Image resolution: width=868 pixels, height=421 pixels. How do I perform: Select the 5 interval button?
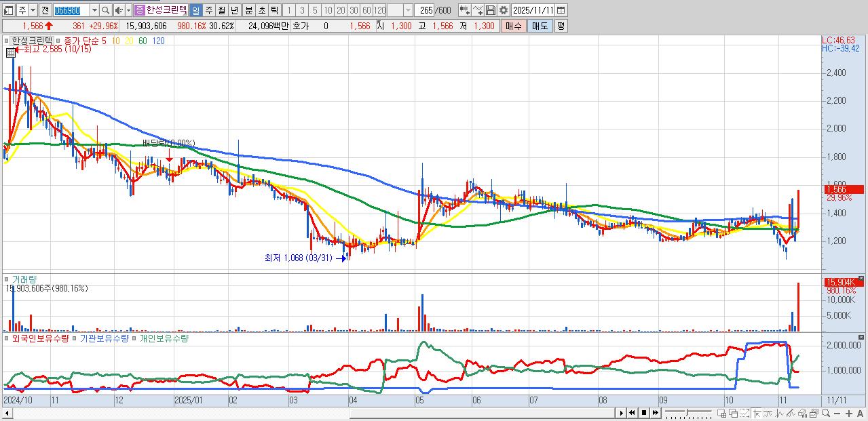pos(315,10)
